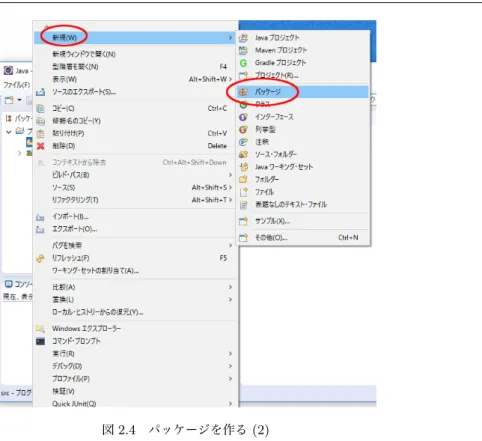The height and width of the screenshot is (441, 482).
Task: Create new パッケージ via package icon
Action: click(x=243, y=92)
